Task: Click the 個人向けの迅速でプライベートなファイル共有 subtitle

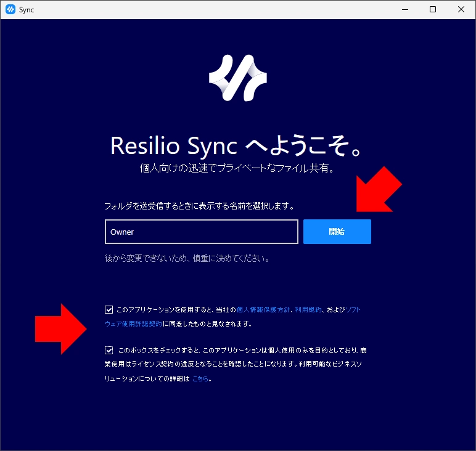Action: [237, 168]
